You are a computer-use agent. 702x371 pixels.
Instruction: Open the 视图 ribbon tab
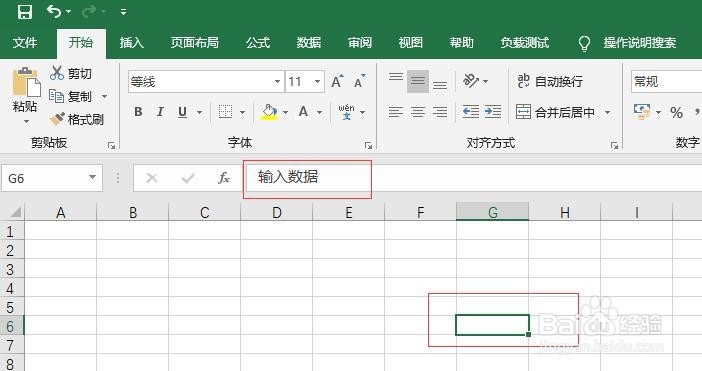click(x=411, y=43)
